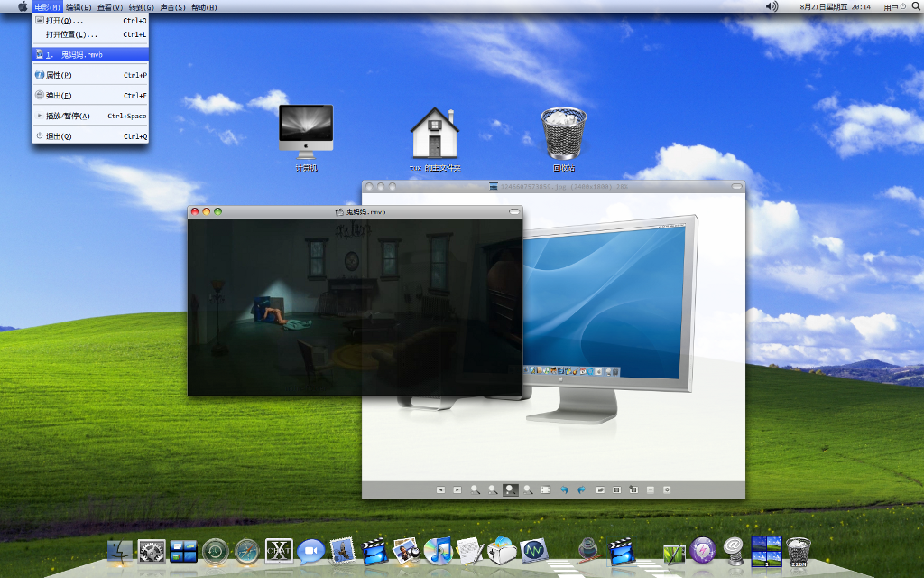Open the 声音(S) menu

click(172, 7)
